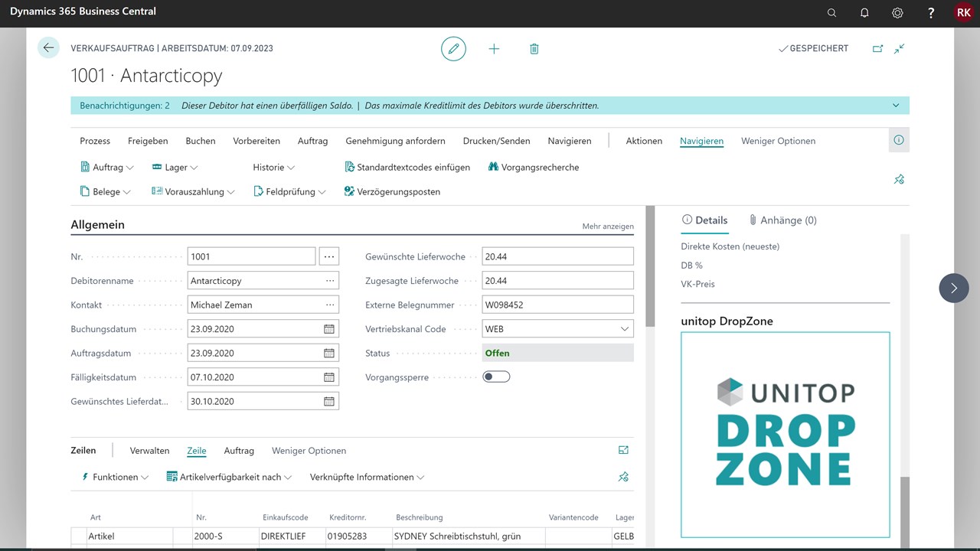Open Vorgangsrecherche

click(x=534, y=167)
